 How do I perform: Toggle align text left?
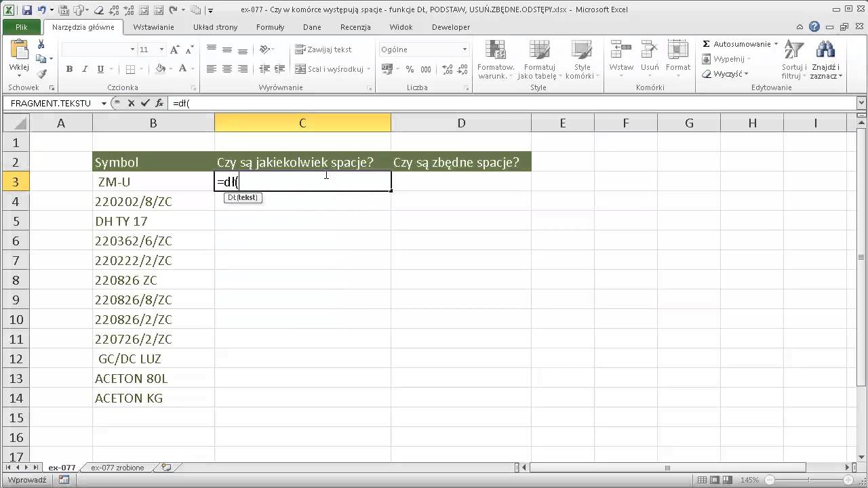click(212, 69)
